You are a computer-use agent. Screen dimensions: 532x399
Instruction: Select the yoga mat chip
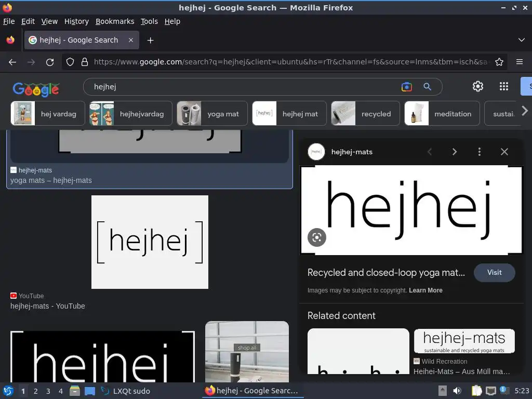[x=212, y=114]
